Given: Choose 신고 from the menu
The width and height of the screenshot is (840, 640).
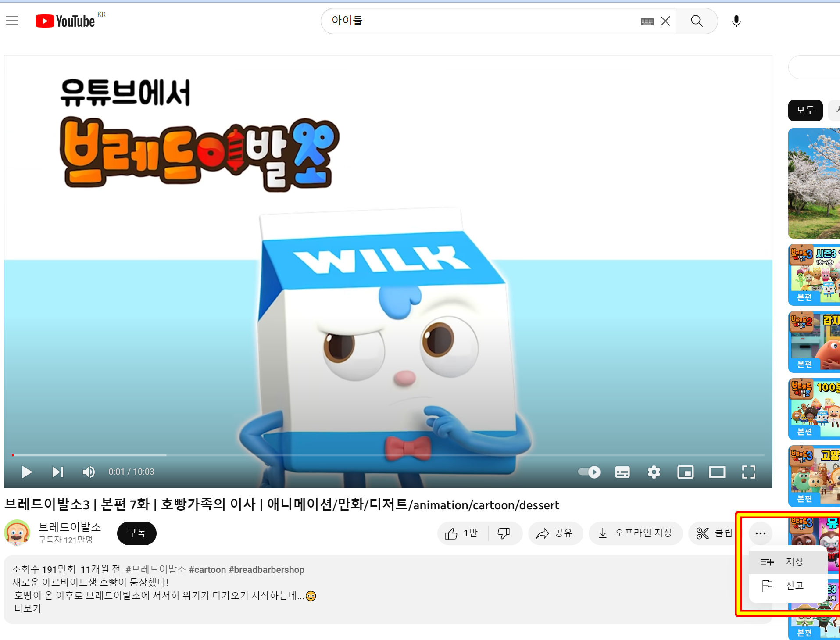Looking at the screenshot, I should (787, 586).
